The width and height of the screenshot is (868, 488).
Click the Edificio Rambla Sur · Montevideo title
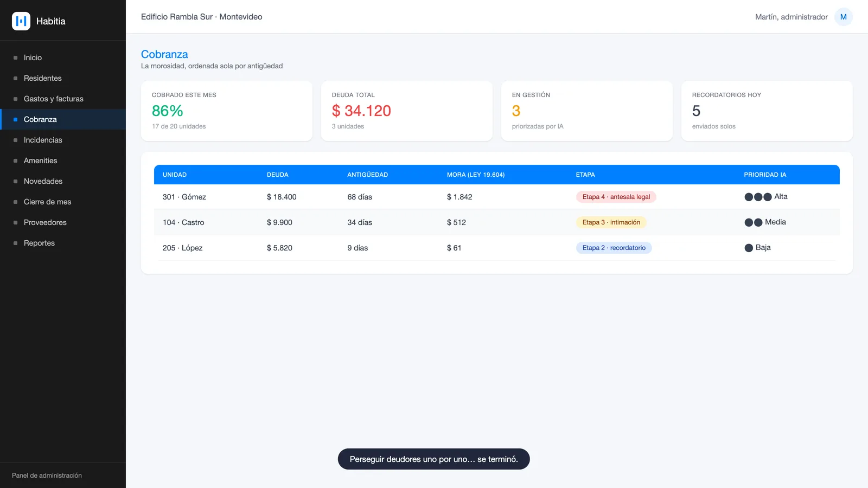tap(202, 17)
